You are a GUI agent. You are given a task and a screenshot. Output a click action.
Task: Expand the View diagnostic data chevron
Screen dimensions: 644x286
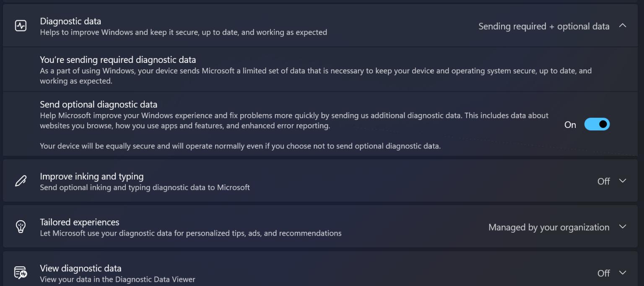[x=623, y=273]
